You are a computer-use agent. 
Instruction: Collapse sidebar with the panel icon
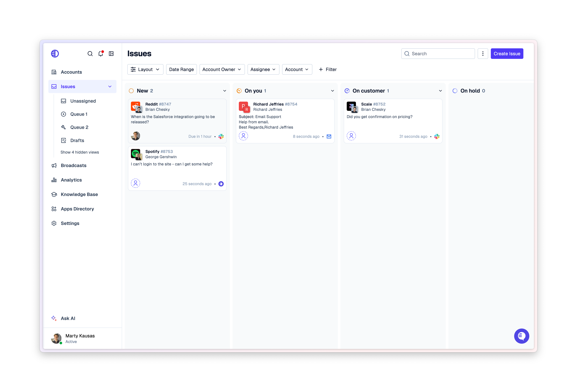pyautogui.click(x=111, y=54)
